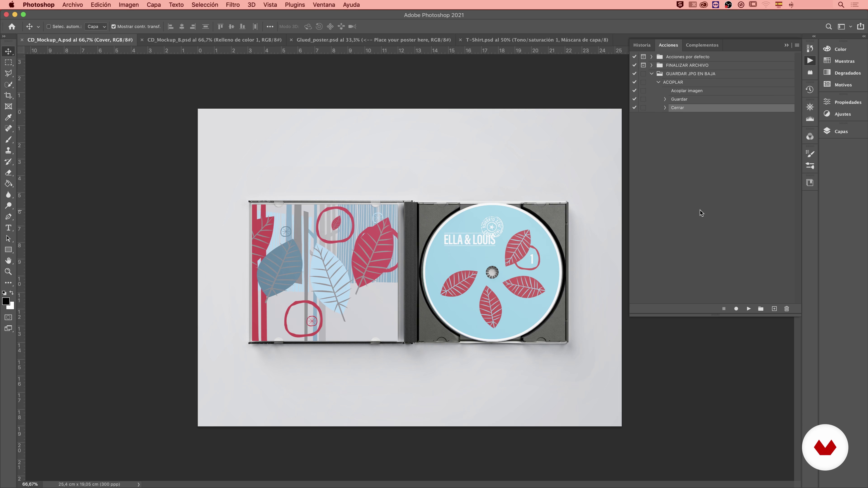Switch to the Complementos tab

702,45
